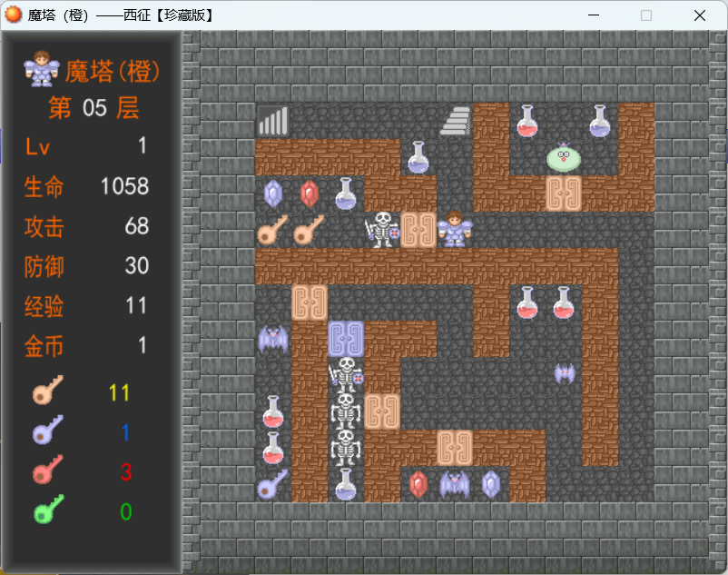Attack the small bat in the right room
Screen dimensions: 728x575
pyautogui.click(x=564, y=375)
